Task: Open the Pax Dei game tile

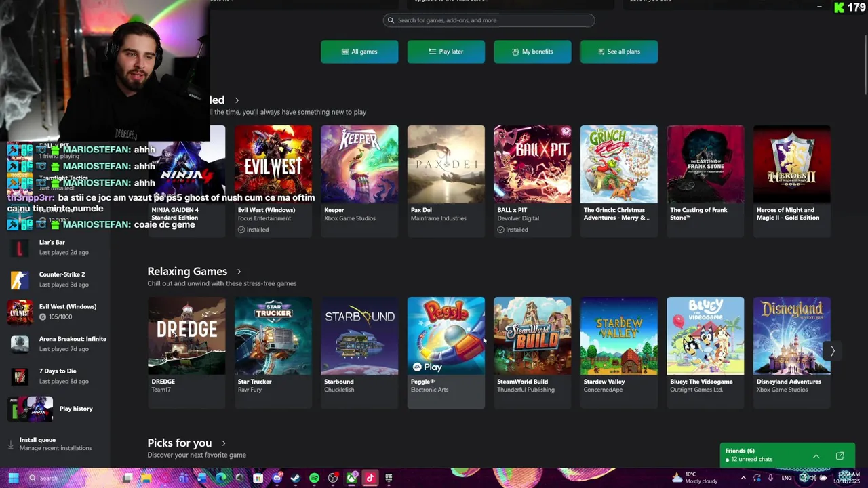Action: click(446, 181)
